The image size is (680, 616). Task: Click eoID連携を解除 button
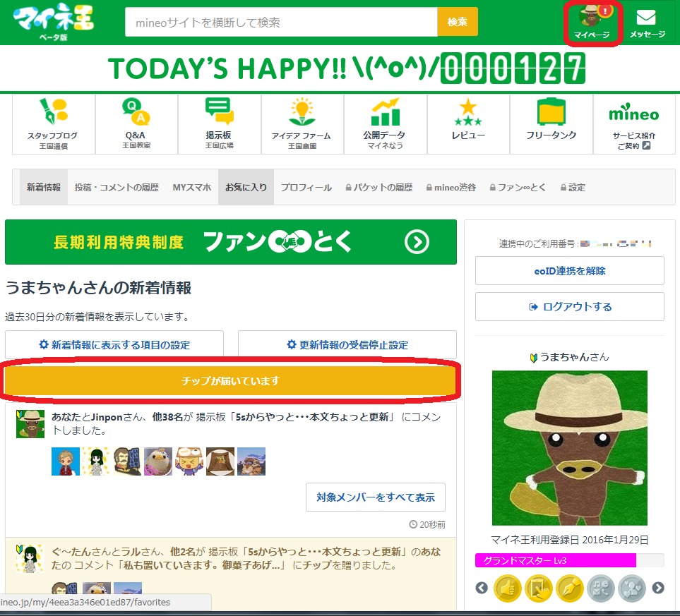point(569,271)
